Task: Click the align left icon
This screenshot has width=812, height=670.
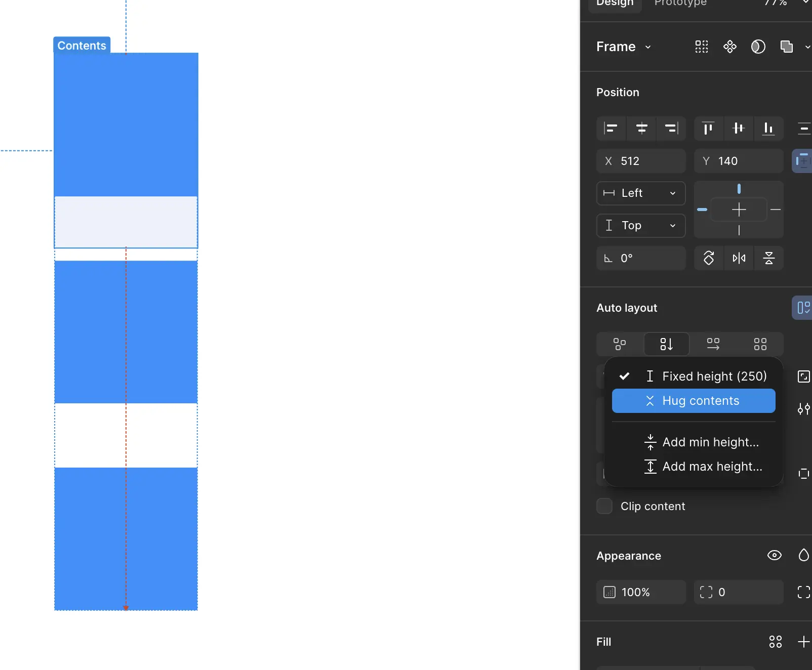Action: tap(611, 129)
